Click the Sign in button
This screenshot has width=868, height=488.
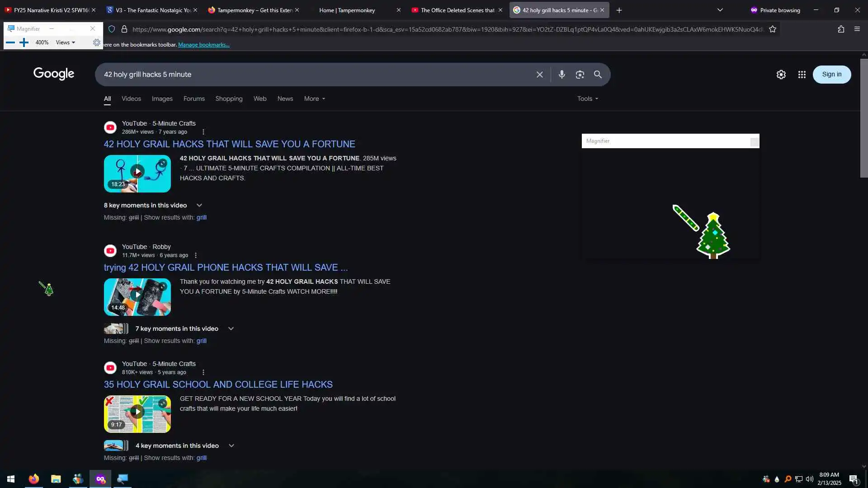pos(831,75)
